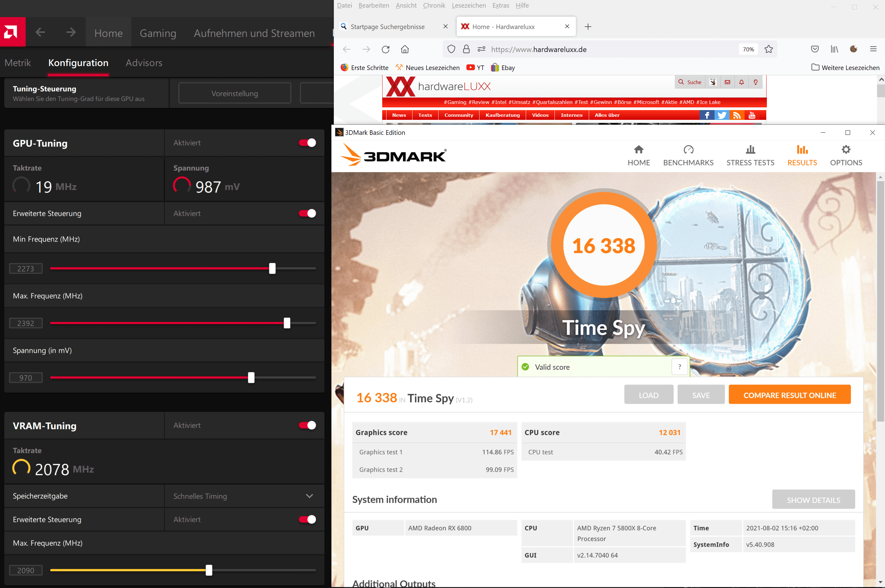Switch to Gaming tab
Image resolution: width=885 pixels, height=588 pixels.
[x=158, y=33]
